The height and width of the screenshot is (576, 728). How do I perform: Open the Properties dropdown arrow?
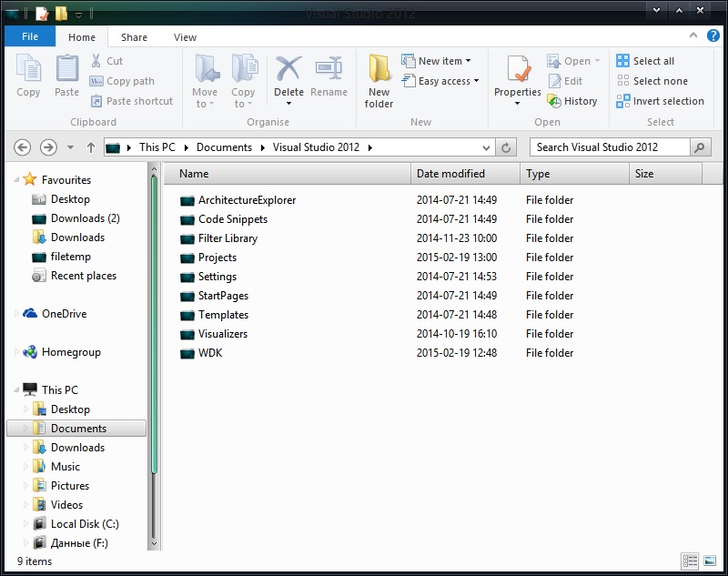[517, 104]
